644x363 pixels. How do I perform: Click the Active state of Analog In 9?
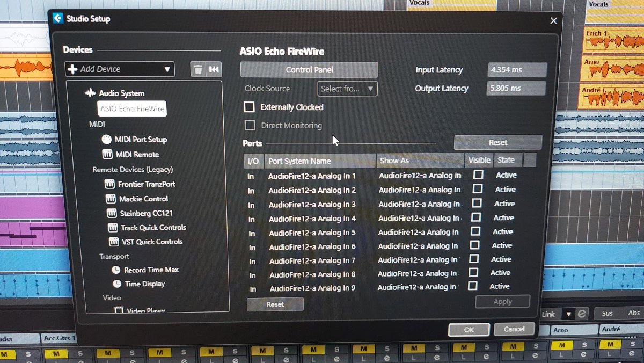(499, 286)
